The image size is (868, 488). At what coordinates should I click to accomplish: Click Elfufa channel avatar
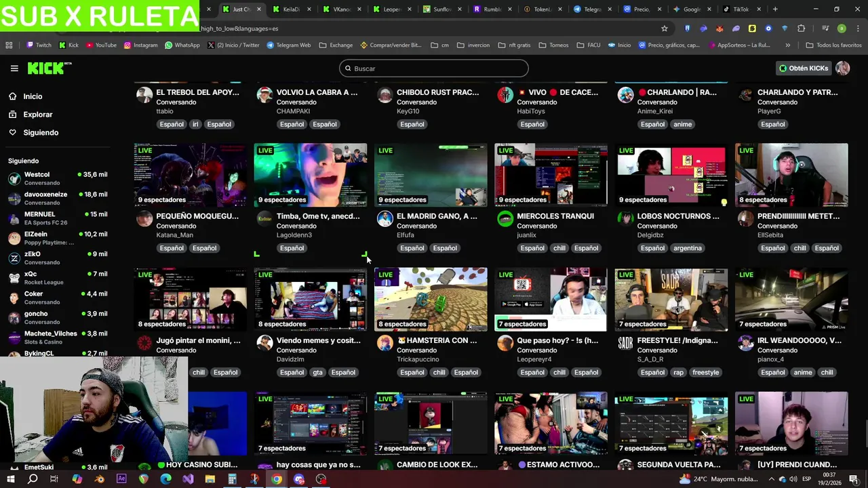click(384, 219)
